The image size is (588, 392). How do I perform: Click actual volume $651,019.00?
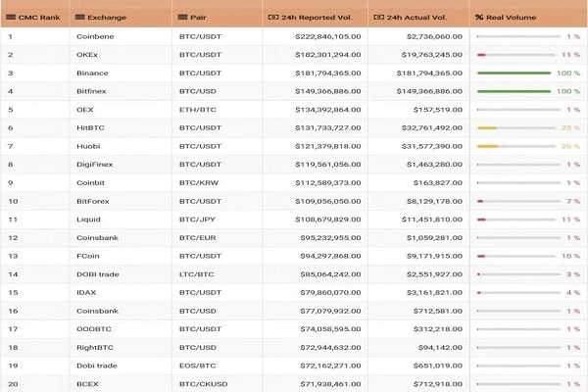click(438, 366)
